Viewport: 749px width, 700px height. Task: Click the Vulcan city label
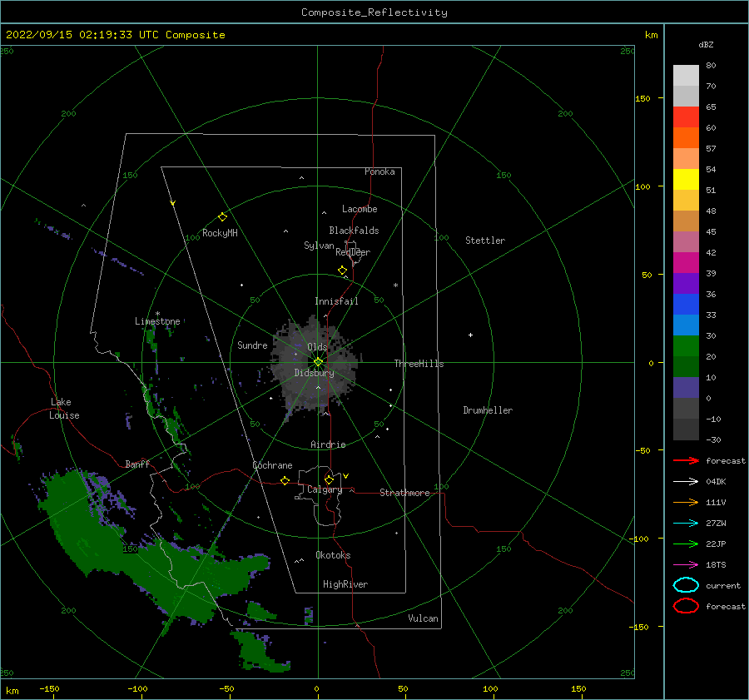tap(424, 618)
